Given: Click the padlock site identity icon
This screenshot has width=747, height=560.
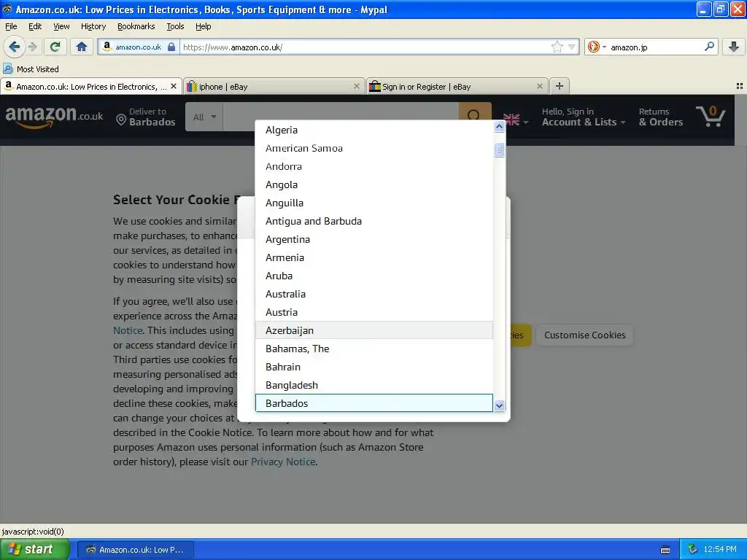Looking at the screenshot, I should tap(171, 47).
